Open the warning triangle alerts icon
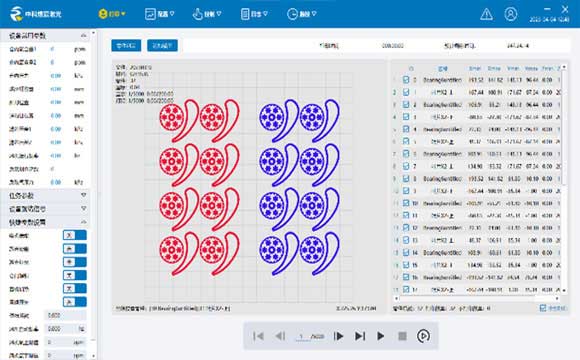Viewport: 580px width, 360px height. [x=486, y=14]
